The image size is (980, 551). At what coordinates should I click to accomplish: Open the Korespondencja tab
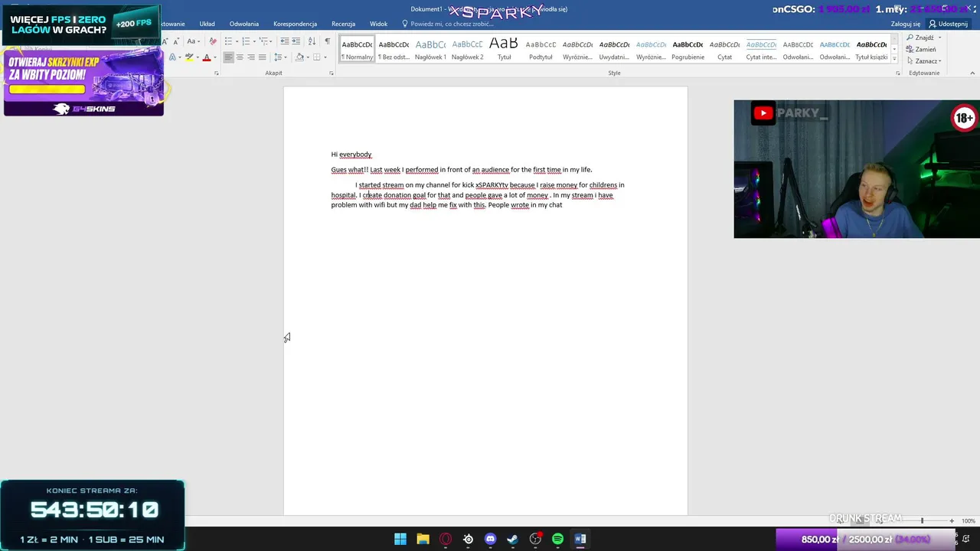pos(295,24)
